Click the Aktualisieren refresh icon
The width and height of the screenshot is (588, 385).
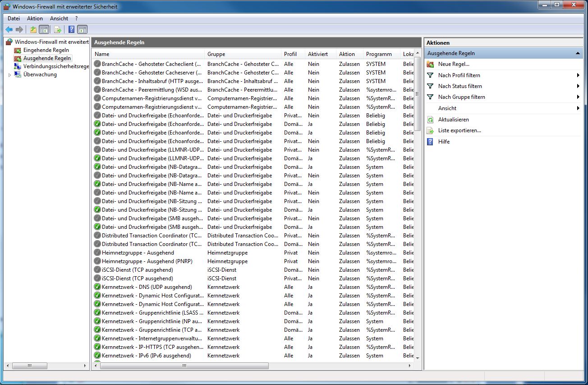(x=430, y=120)
